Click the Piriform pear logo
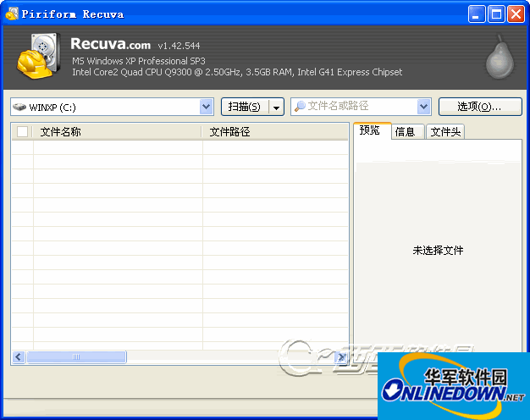Screen dimensions: 530x420 point(500,58)
